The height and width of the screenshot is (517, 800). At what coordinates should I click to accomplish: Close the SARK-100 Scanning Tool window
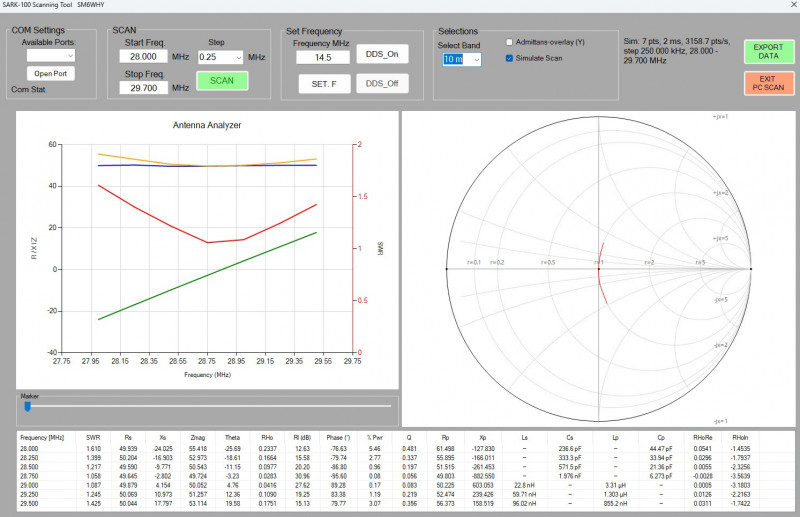pyautogui.click(x=794, y=5)
